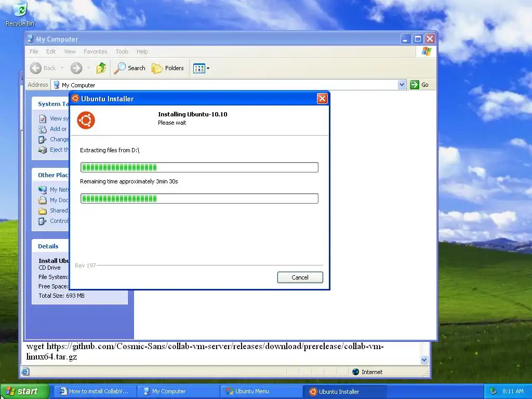The image size is (532, 399).
Task: Click the remaining time progress bar
Action: [199, 198]
